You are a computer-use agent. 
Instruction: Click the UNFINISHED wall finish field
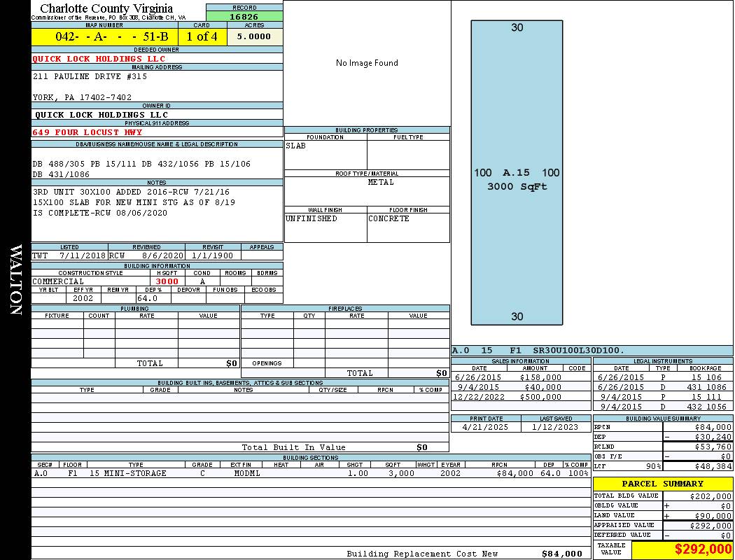coord(325,227)
